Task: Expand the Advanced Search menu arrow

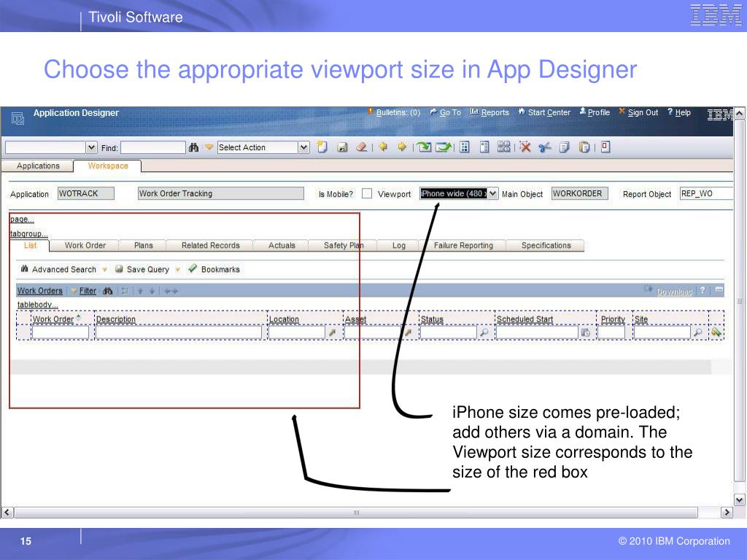Action: (104, 270)
